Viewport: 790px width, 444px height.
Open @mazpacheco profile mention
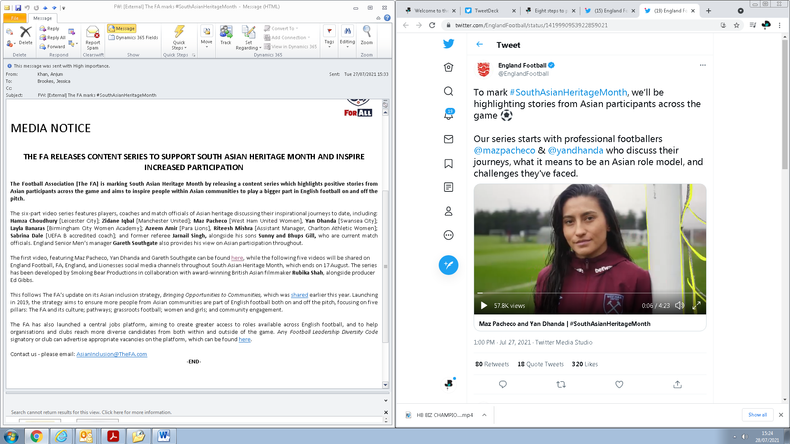504,150
